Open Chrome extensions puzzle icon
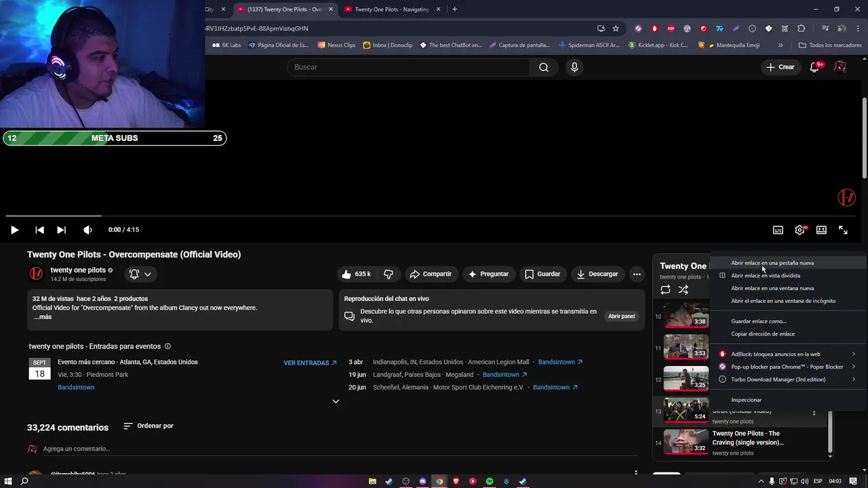868x488 pixels. click(802, 28)
